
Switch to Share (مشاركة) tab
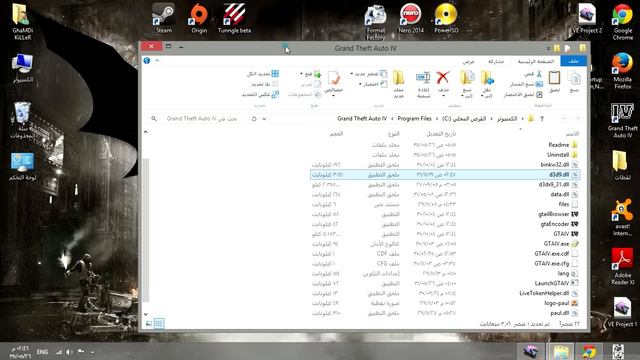tap(496, 61)
